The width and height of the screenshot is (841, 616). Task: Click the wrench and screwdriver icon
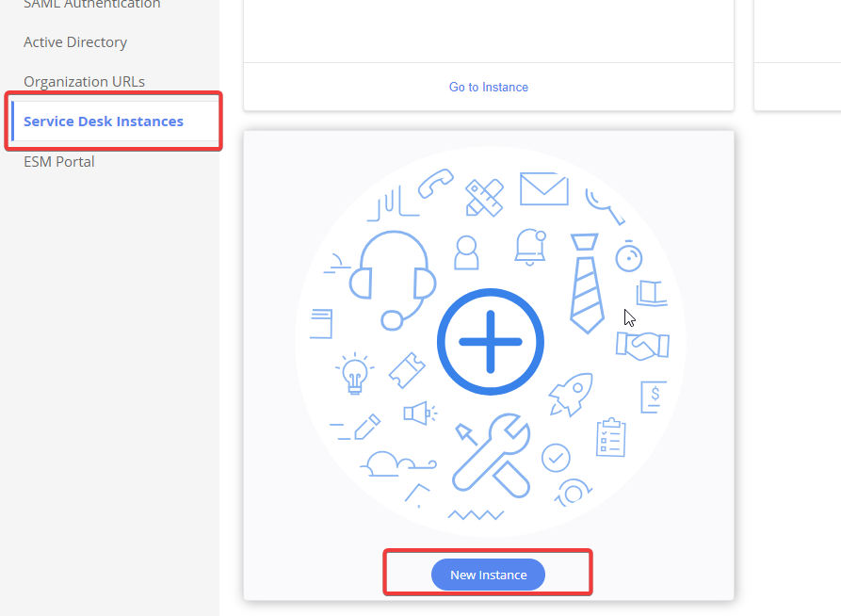(490, 453)
